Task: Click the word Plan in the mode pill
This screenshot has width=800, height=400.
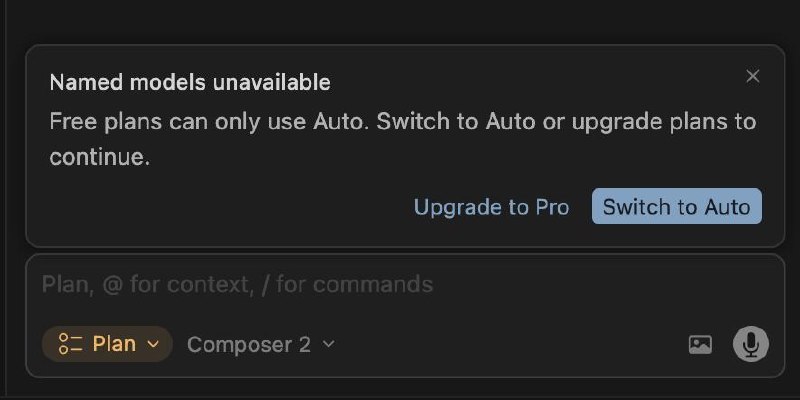Action: tap(114, 344)
